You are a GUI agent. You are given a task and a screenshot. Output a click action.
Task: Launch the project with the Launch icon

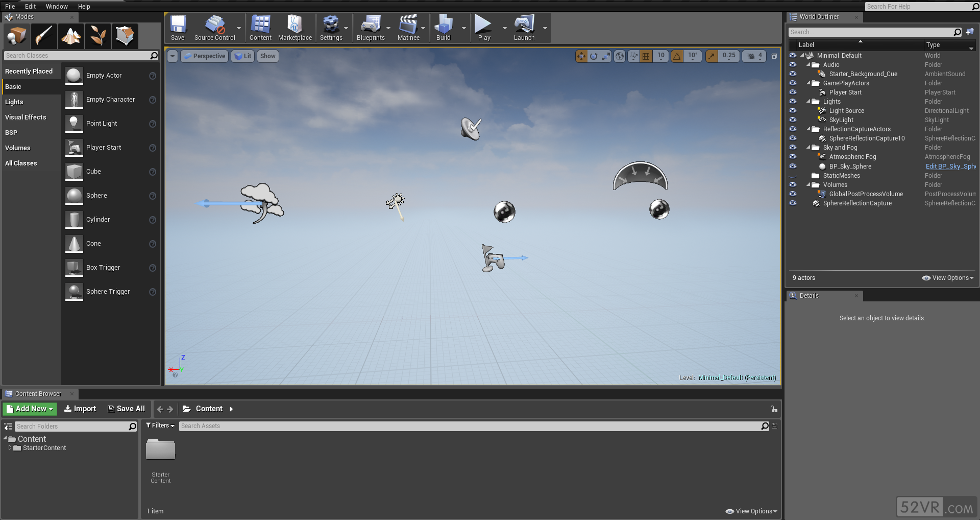tap(524, 28)
